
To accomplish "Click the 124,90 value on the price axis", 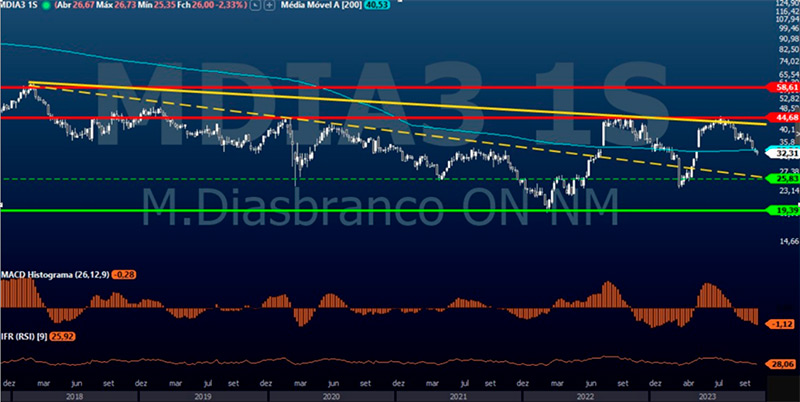I will (780, 4).
